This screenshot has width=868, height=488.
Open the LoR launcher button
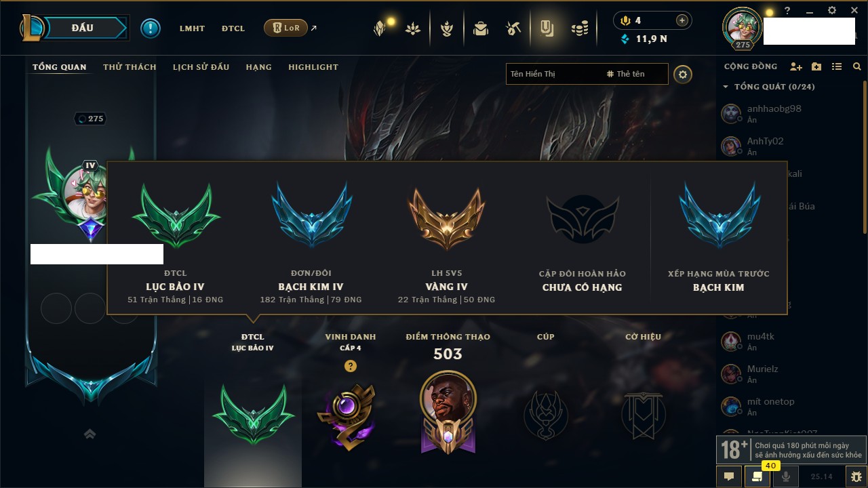point(285,28)
